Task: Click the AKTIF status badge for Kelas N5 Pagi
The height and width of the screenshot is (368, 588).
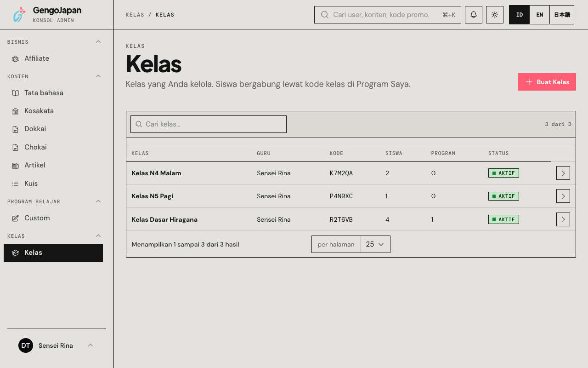Action: pyautogui.click(x=503, y=196)
